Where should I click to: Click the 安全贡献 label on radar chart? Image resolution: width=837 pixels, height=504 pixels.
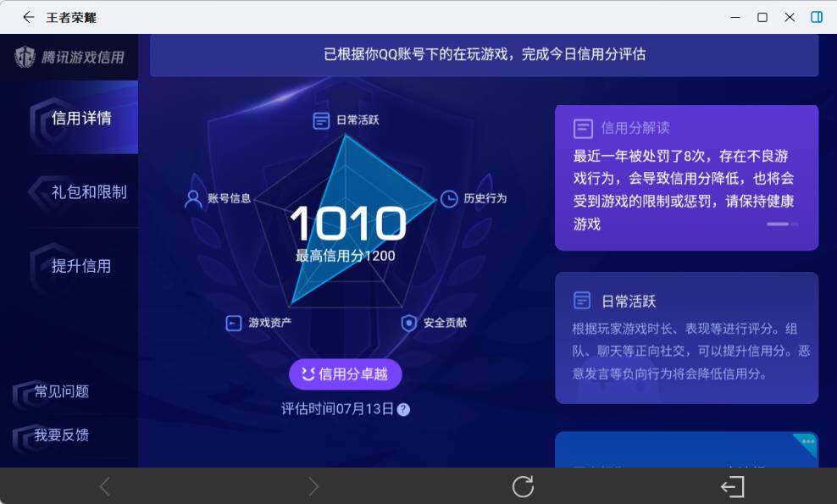click(446, 323)
